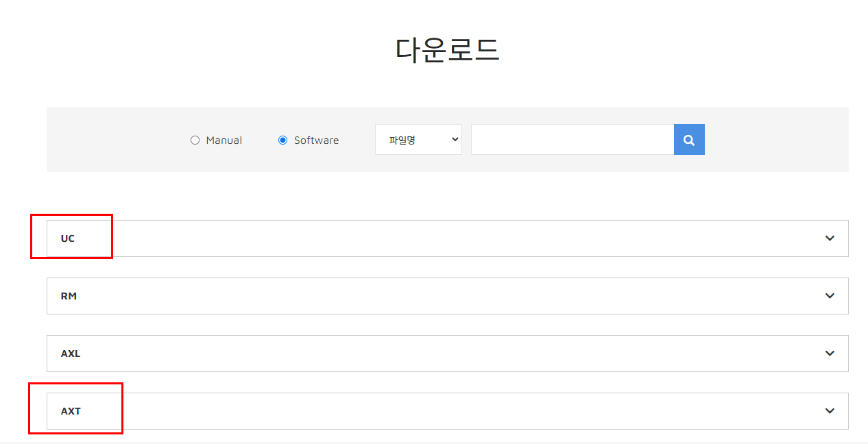Expand UC section with its chevron arrow

[x=830, y=238]
